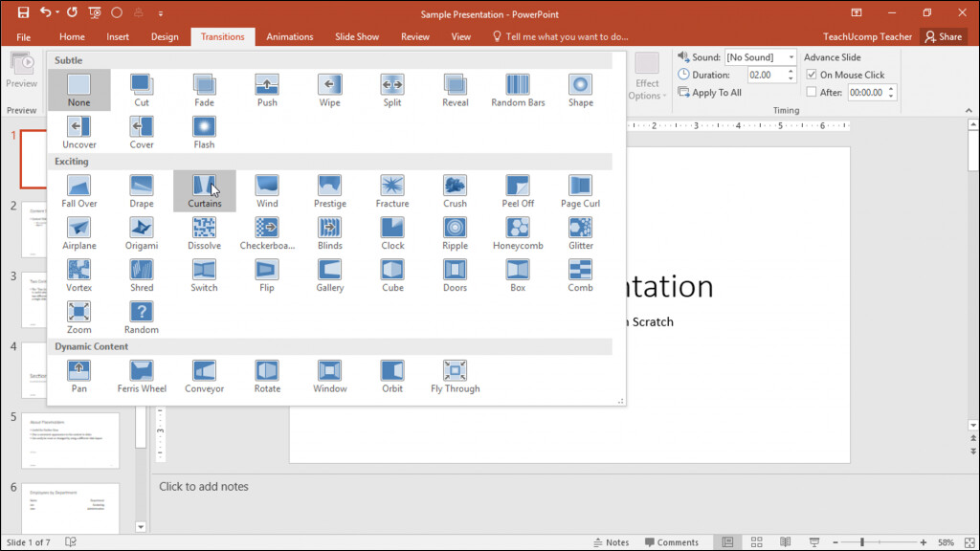
Task: Choose the Honeycomb transition effect
Action: click(x=517, y=231)
